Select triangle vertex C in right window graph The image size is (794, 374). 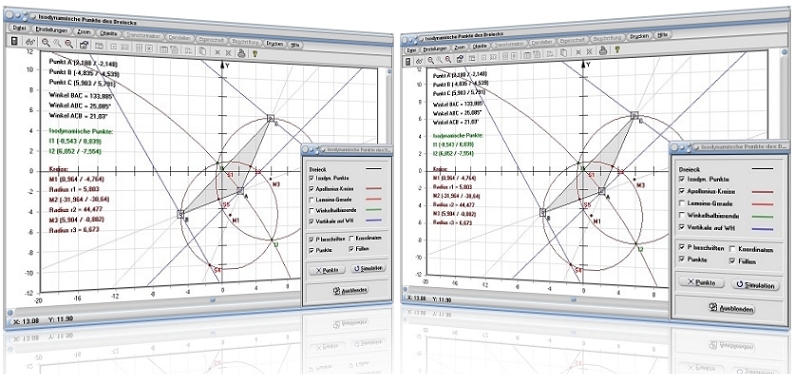coord(634,116)
